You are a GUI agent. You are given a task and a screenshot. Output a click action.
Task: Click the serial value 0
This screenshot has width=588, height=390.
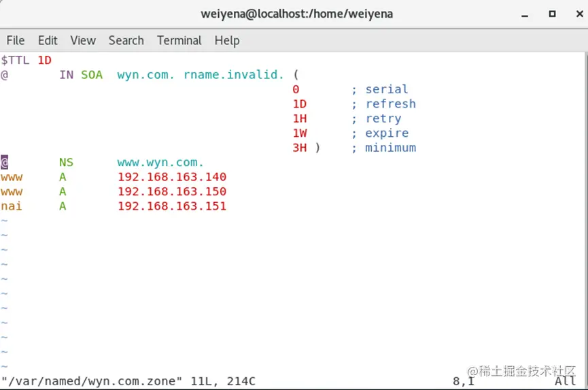pyautogui.click(x=296, y=89)
